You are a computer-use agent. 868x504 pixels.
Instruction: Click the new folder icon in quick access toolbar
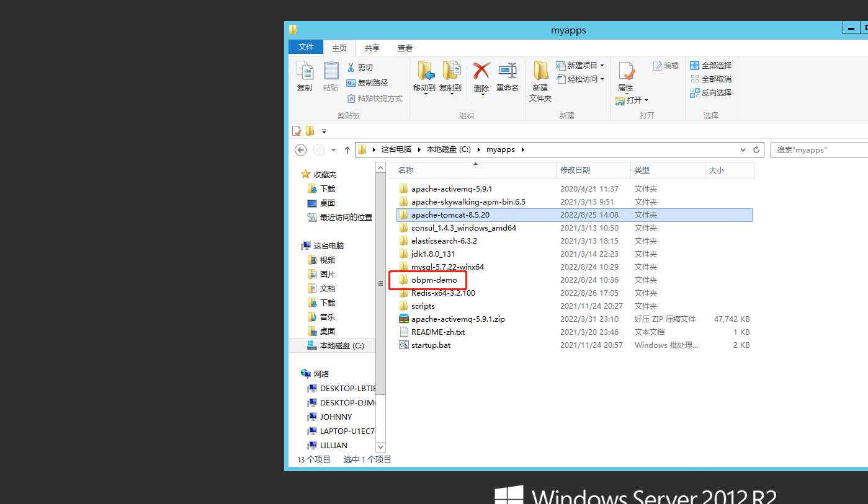[x=310, y=131]
